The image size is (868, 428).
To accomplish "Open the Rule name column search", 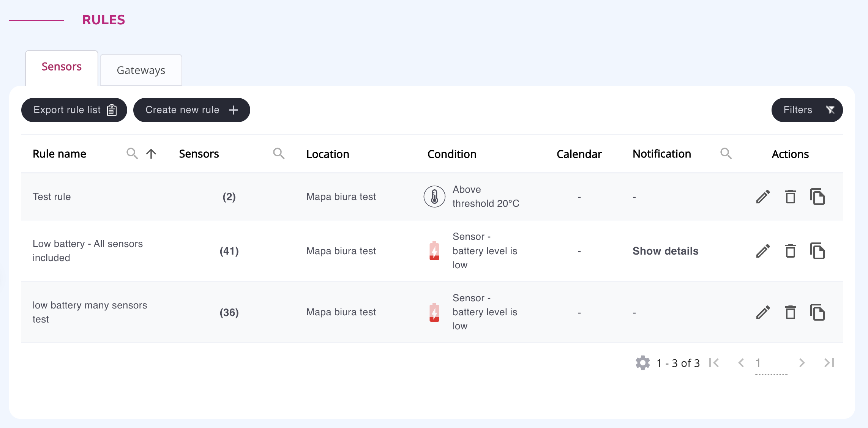I will point(132,154).
